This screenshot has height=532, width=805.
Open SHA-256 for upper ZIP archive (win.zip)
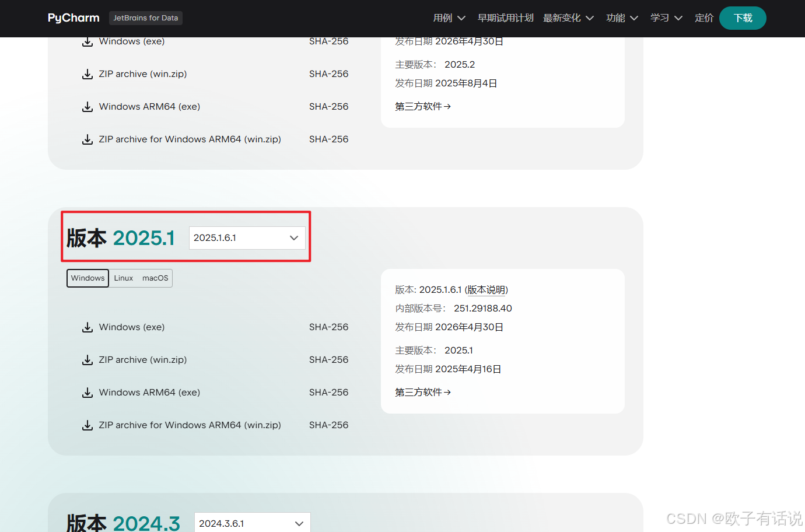click(329, 74)
